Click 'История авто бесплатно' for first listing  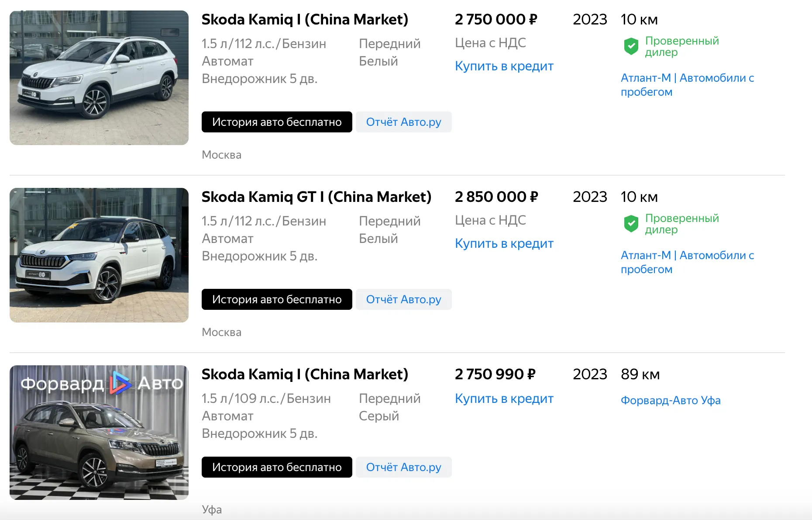coord(277,122)
